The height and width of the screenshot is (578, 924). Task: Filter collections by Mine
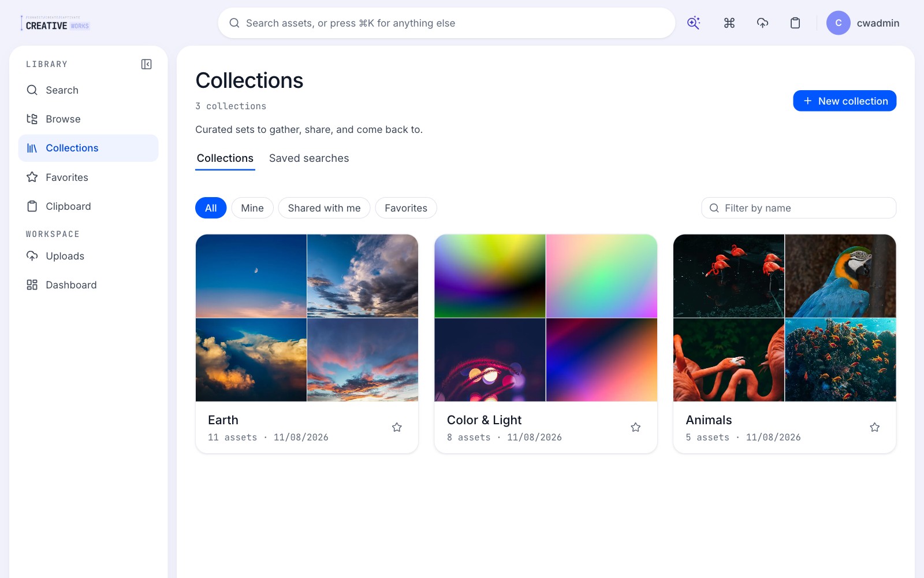coord(252,208)
